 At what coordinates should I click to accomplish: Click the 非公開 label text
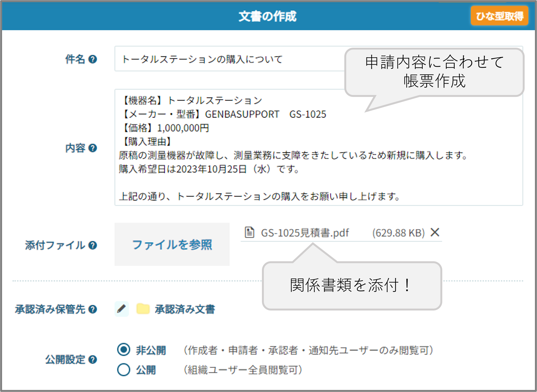(151, 350)
